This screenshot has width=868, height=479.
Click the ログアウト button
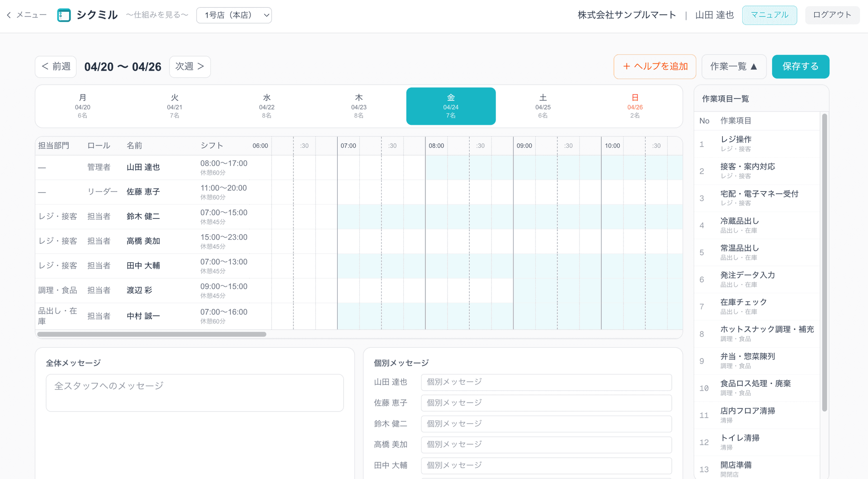click(832, 15)
